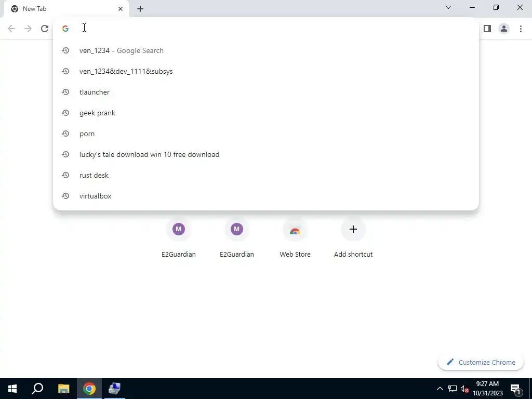Open the notification center icon
Viewport: 532px width, 399px height.
pos(515,389)
